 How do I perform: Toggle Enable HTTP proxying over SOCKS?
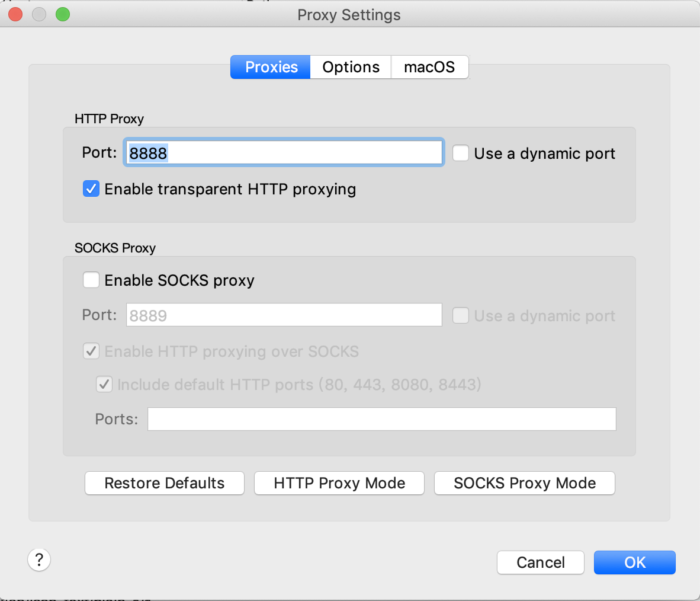[91, 351]
